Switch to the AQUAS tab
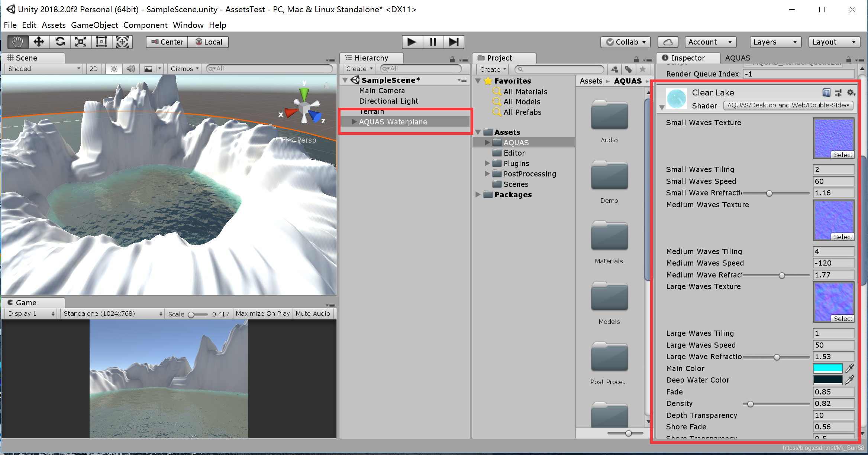 tap(738, 58)
